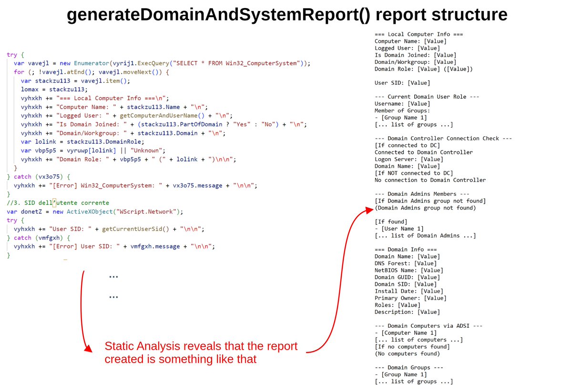Click the report line "DNS Forest: [Value]"
Viewport: 572px width, 392px height.
(x=406, y=263)
